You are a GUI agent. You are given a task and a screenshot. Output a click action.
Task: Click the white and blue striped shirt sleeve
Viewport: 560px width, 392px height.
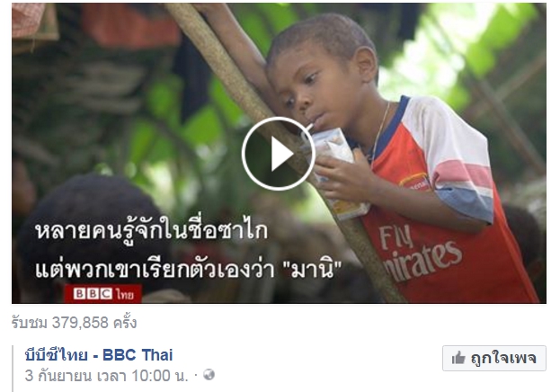pyautogui.click(x=461, y=165)
